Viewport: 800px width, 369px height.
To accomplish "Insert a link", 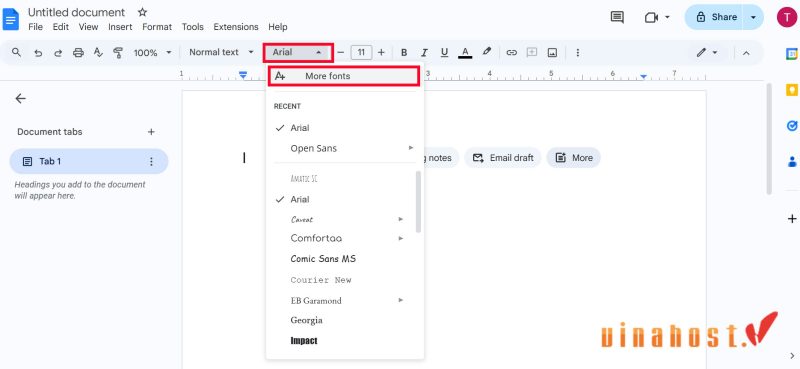I will pos(511,53).
